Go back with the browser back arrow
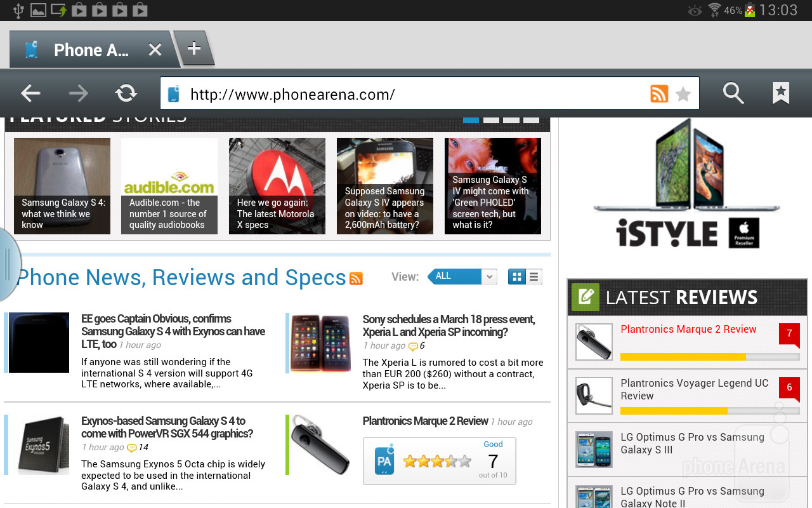 30,94
